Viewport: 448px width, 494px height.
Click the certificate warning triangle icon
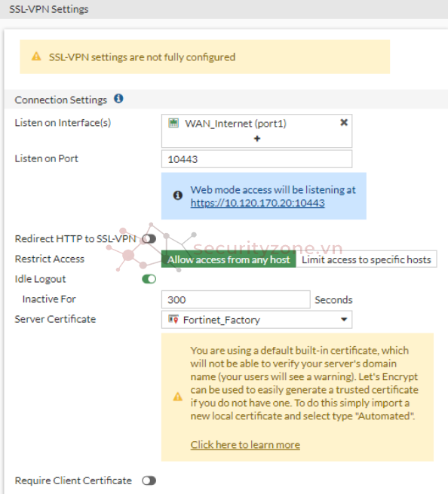(x=178, y=397)
